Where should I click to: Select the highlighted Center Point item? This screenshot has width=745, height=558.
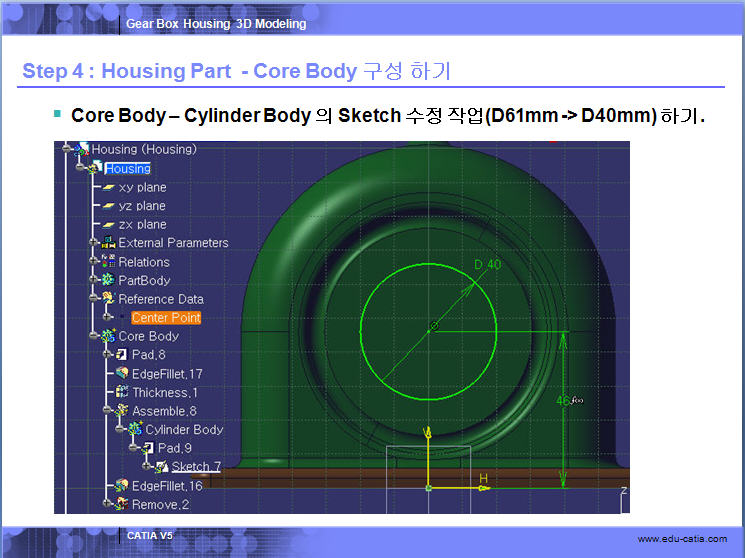(x=166, y=318)
